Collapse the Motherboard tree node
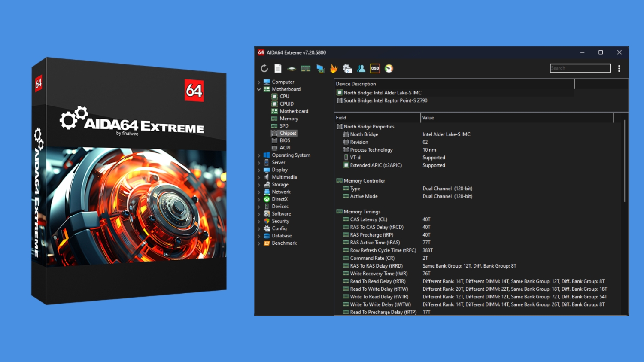This screenshot has width=644, height=362. tap(259, 89)
